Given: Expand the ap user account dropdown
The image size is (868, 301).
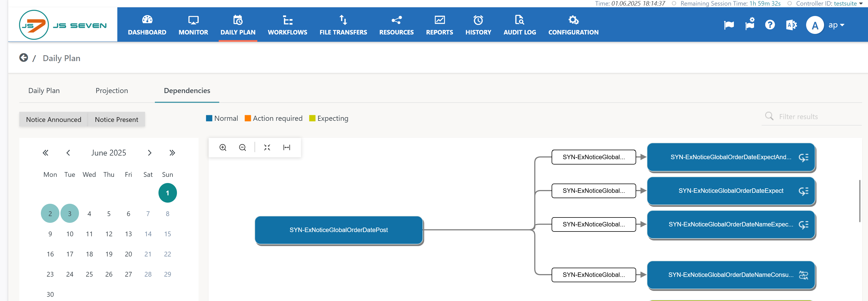Looking at the screenshot, I should click(836, 25).
